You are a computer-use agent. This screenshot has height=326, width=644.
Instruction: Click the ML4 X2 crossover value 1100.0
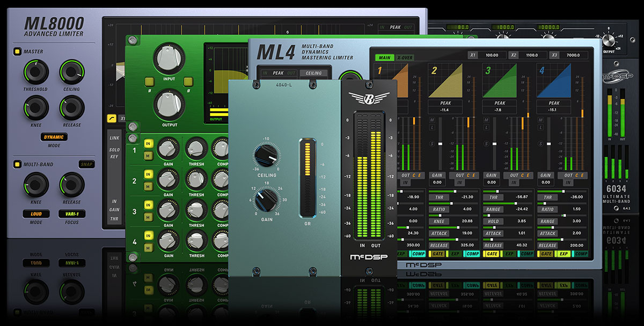point(532,55)
